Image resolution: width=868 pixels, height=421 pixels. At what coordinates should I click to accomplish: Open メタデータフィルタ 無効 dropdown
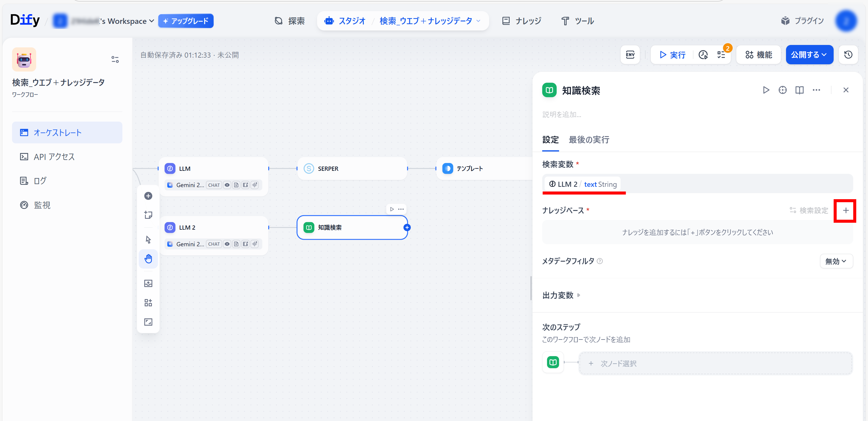coord(836,261)
